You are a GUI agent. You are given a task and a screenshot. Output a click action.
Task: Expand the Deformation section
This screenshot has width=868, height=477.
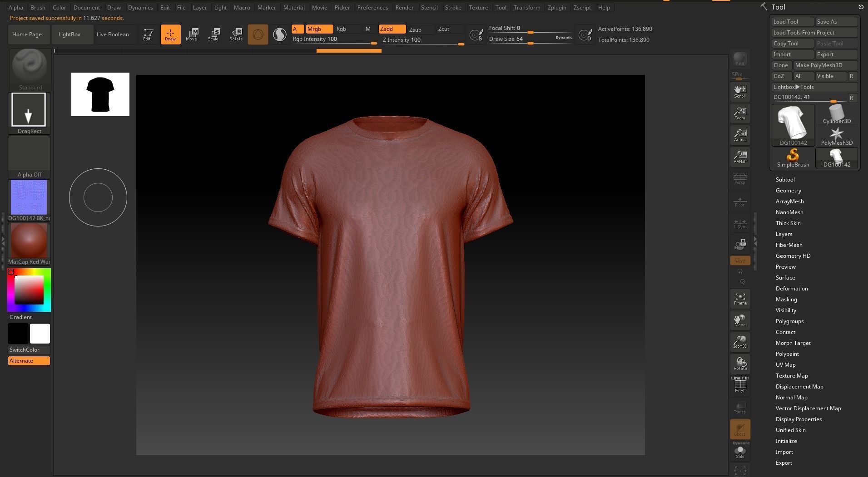pyautogui.click(x=791, y=289)
